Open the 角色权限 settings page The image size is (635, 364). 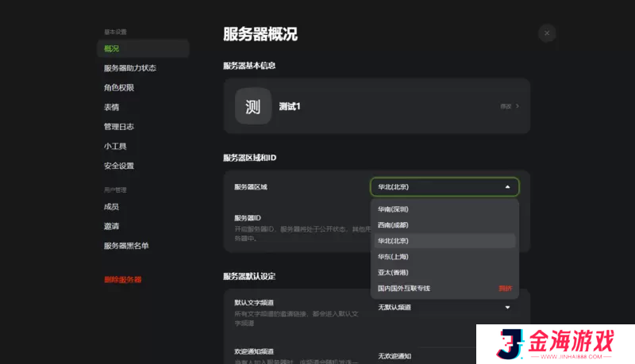pos(119,88)
